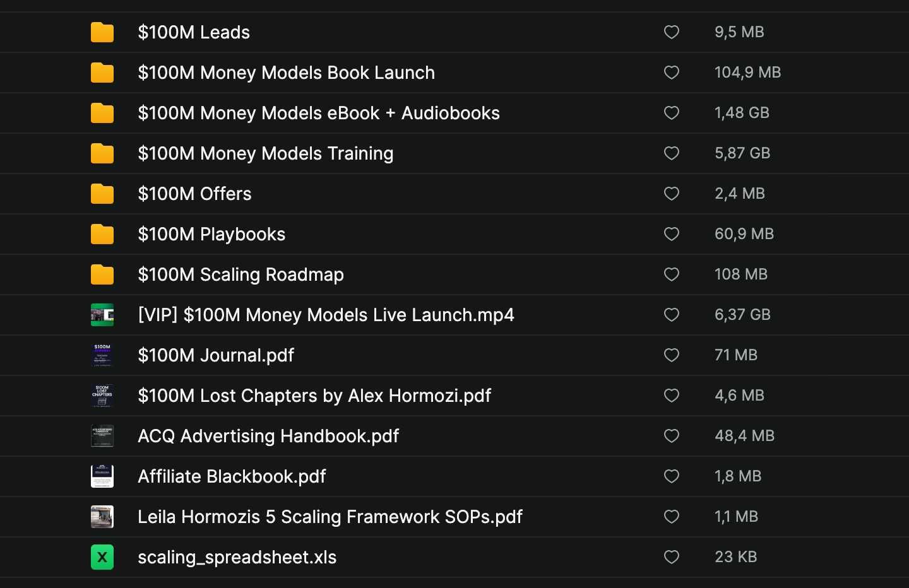Select the Affiliate Blackbook.pdf filename
The width and height of the screenshot is (909, 588).
pos(232,476)
